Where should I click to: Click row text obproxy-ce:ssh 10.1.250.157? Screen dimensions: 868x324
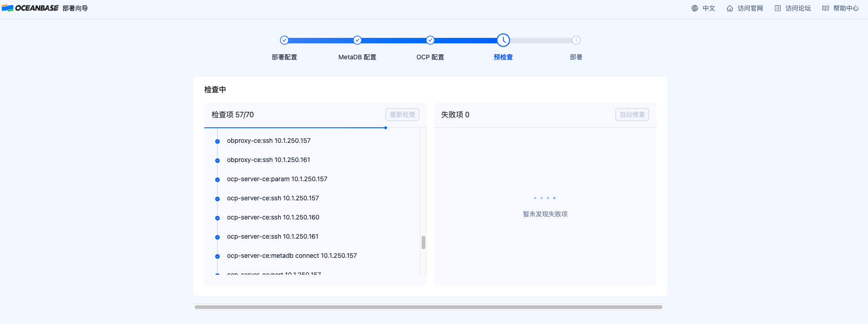tap(269, 141)
